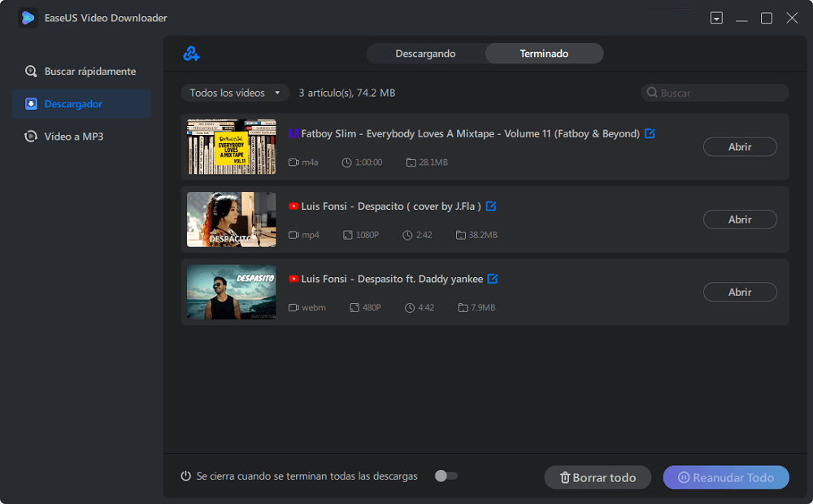Open the title bar dropdown menu button
Image resolution: width=813 pixels, height=504 pixels.
(716, 18)
